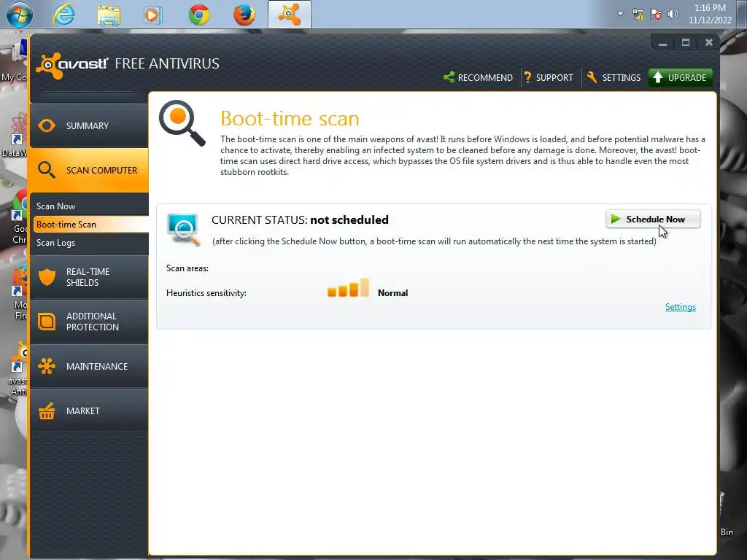The image size is (747, 560).
Task: Click the Settings wrench icon
Action: tap(592, 77)
